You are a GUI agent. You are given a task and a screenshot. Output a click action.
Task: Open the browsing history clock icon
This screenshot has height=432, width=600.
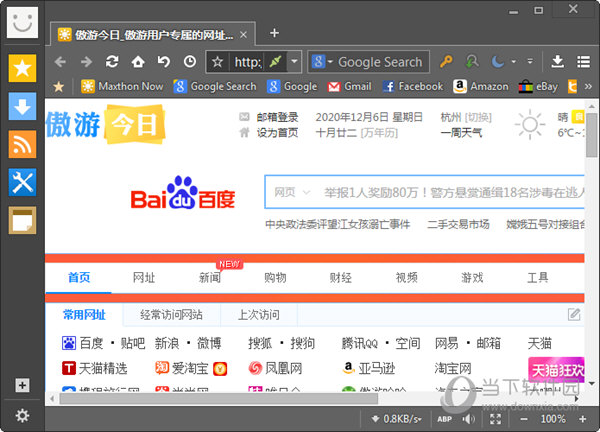point(190,62)
